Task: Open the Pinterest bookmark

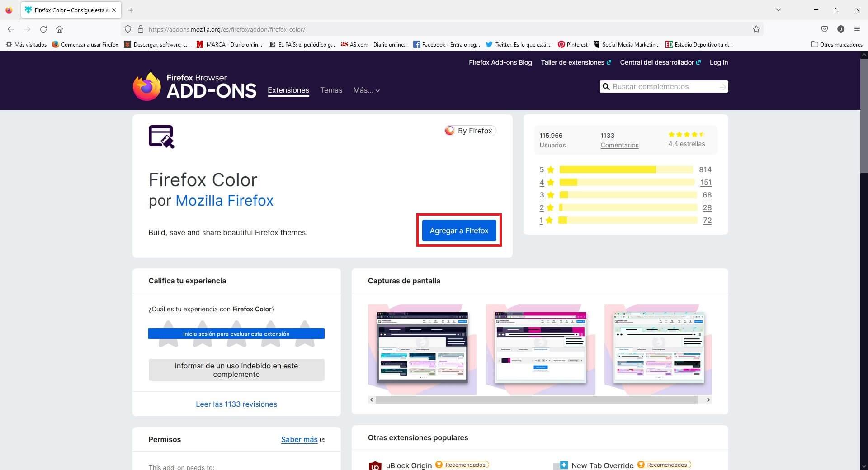Action: click(x=573, y=44)
